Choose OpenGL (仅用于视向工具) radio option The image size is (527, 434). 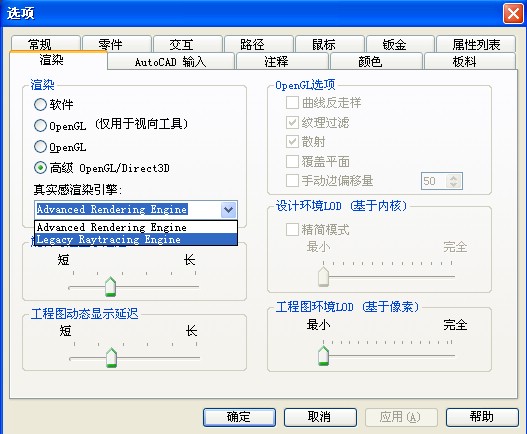40,125
